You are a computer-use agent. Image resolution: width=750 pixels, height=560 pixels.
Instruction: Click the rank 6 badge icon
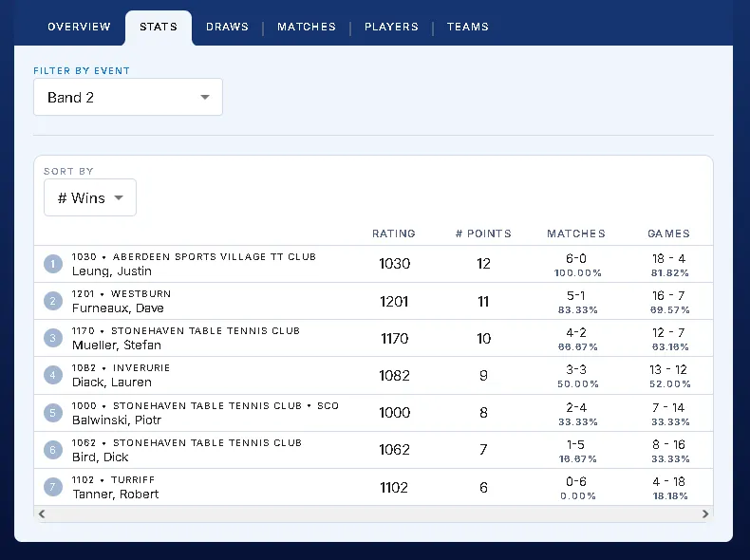point(53,450)
